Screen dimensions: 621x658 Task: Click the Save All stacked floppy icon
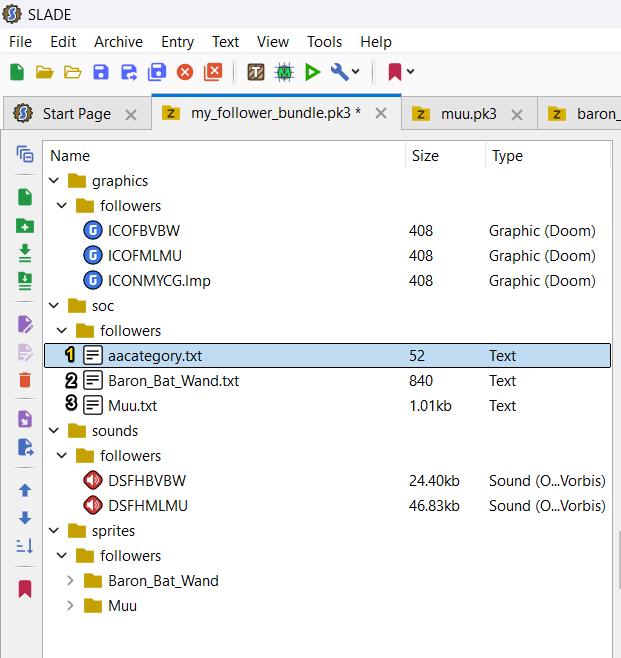click(157, 72)
